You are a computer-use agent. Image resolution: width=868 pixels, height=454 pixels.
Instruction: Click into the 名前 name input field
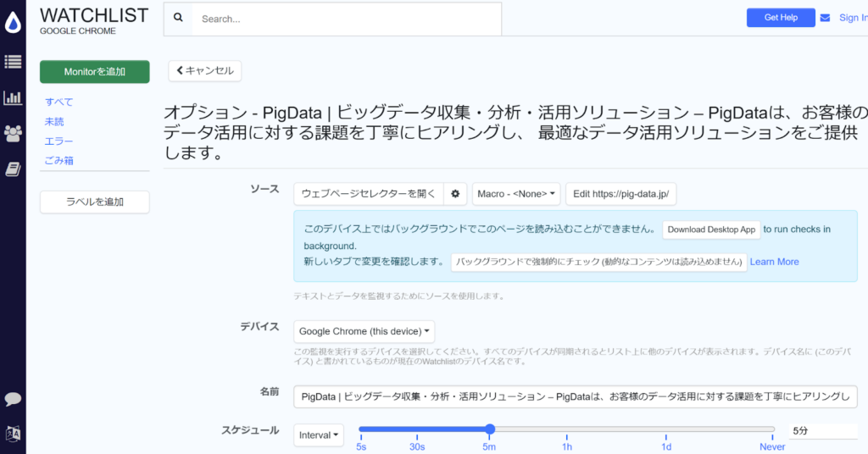pos(576,396)
